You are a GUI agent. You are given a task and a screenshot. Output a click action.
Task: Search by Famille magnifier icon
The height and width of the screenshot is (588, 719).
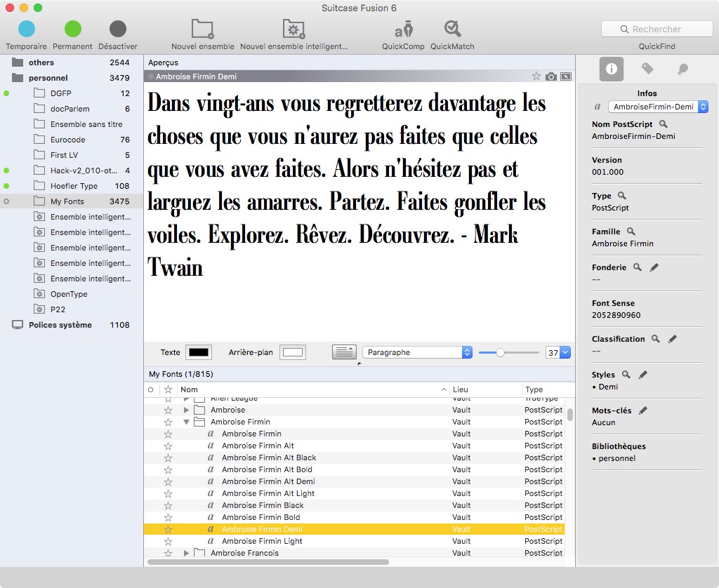(631, 231)
